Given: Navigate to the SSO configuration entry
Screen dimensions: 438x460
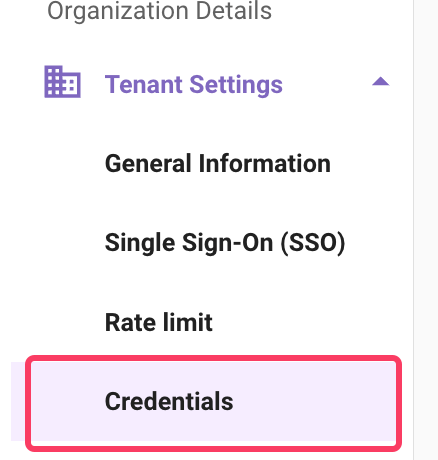Looking at the screenshot, I should click(x=225, y=243).
